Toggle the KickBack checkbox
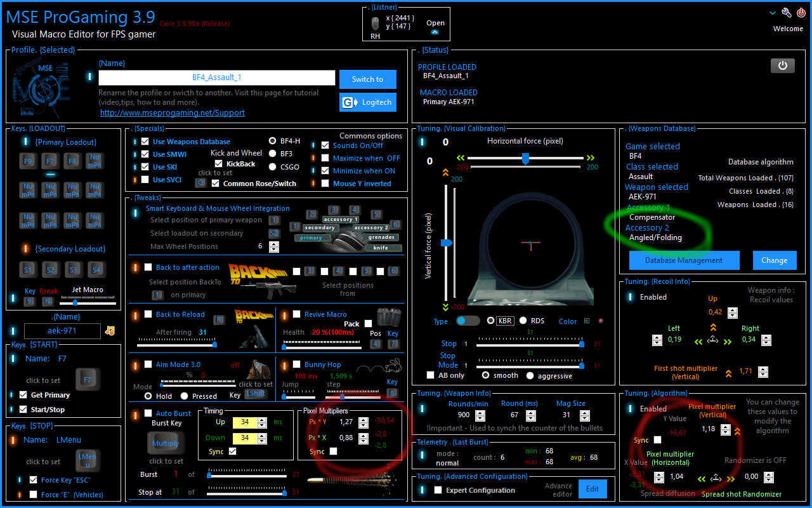Screen dimensions: 812x508 [219, 164]
